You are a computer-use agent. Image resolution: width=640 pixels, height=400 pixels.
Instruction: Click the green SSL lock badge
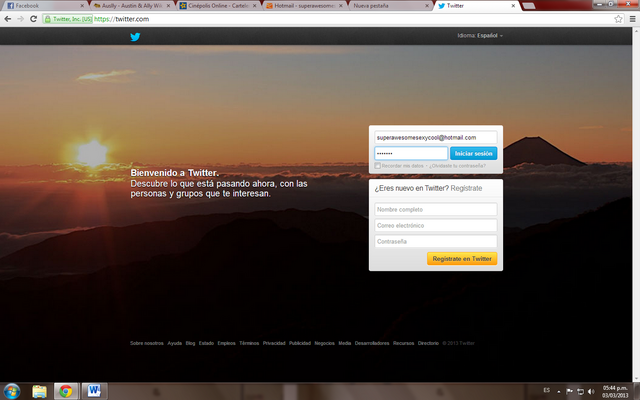(x=68, y=19)
